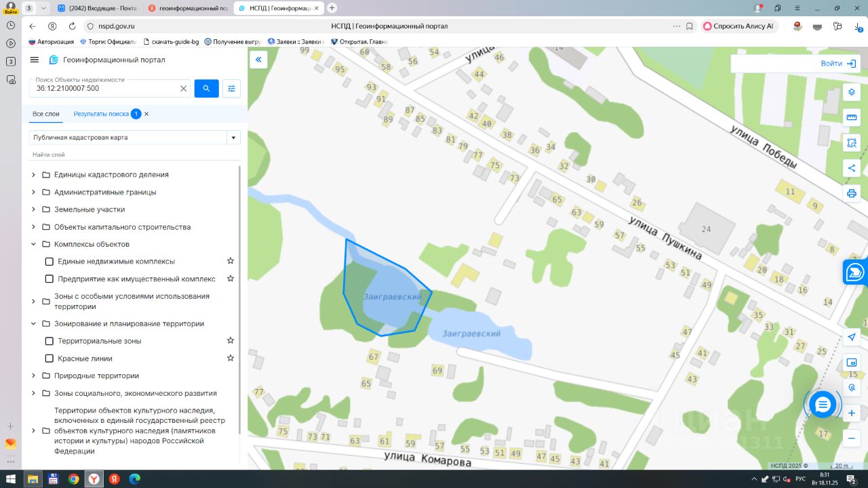This screenshot has height=488, width=868.
Task: Switch keyboard language РУС indicator
Action: click(x=801, y=479)
